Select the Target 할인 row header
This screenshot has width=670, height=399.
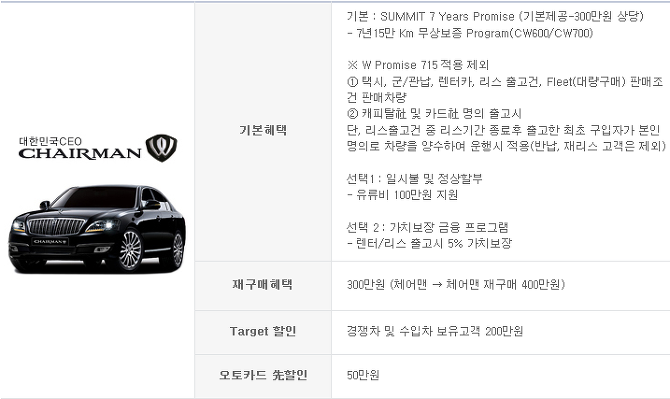pos(263,331)
